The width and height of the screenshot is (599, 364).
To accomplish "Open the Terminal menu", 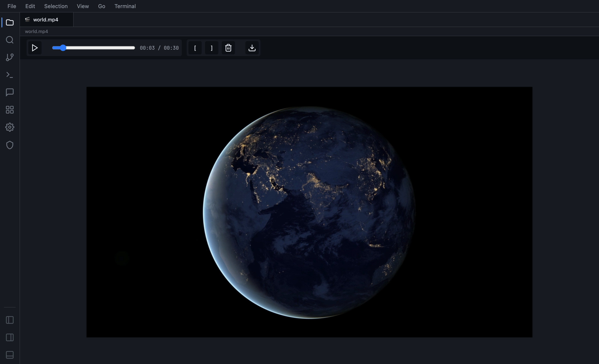I will (x=125, y=6).
